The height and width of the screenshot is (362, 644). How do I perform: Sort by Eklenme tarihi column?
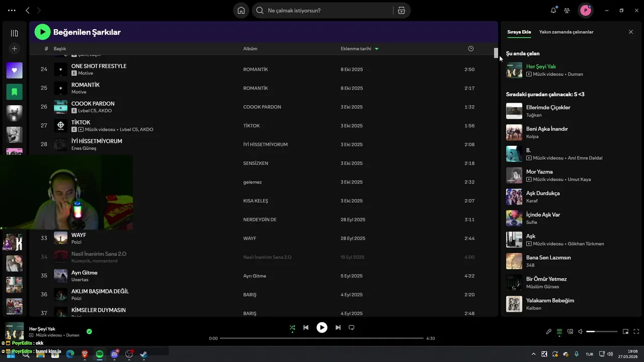click(x=359, y=49)
